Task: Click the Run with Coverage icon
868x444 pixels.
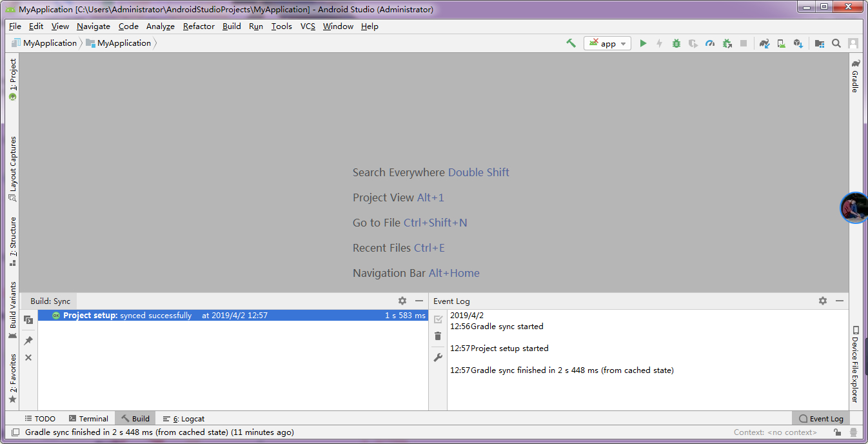Action: (x=693, y=43)
